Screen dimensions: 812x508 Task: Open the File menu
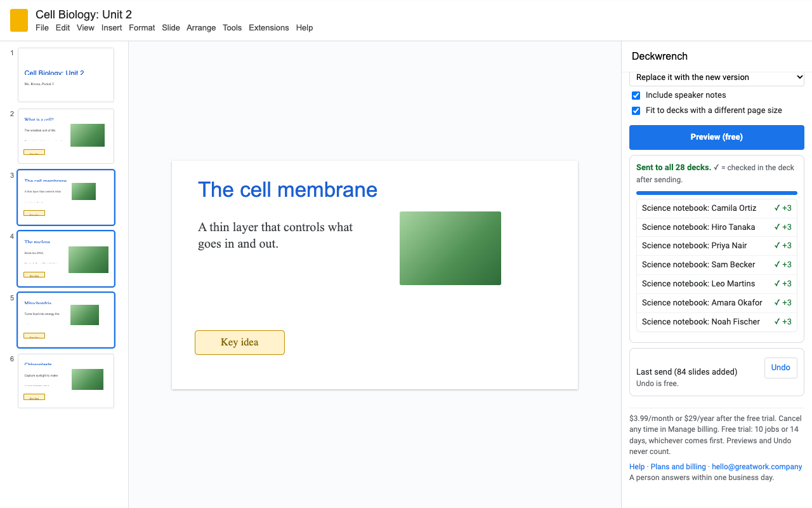pos(42,28)
